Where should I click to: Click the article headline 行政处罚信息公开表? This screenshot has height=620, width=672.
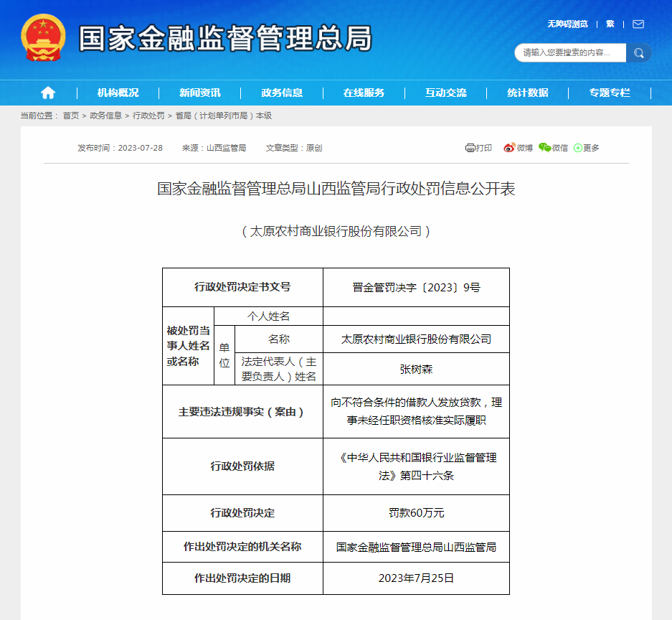336,189
